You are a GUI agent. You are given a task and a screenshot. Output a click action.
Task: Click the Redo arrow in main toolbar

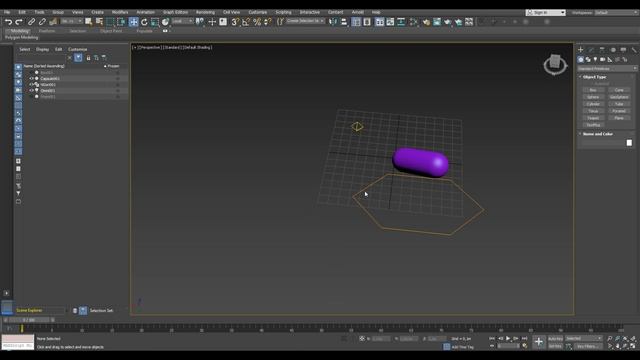pos(18,22)
